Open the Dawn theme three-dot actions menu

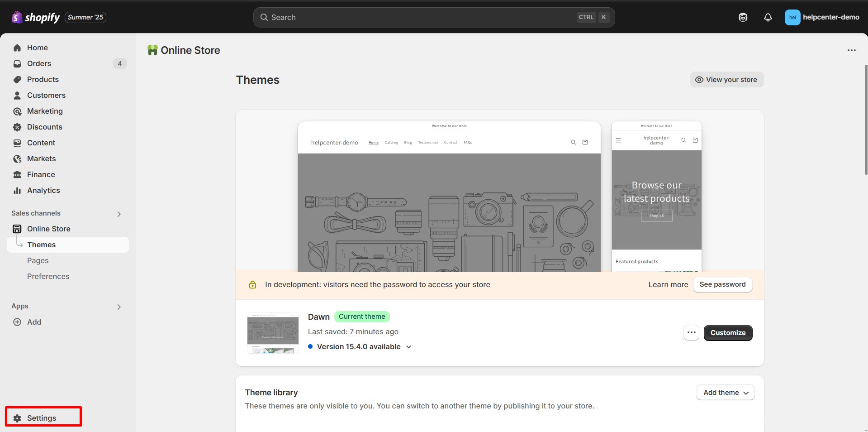(691, 333)
